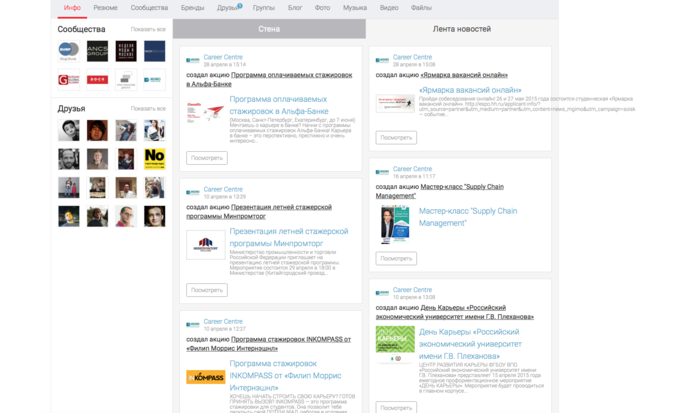Open the red banner community logo

[x=97, y=80]
